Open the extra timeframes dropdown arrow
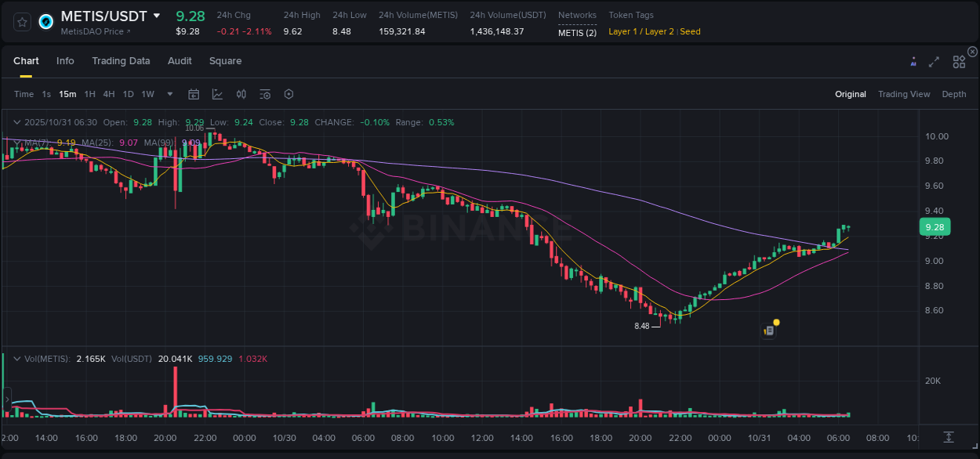The width and height of the screenshot is (980, 459). coord(169,94)
